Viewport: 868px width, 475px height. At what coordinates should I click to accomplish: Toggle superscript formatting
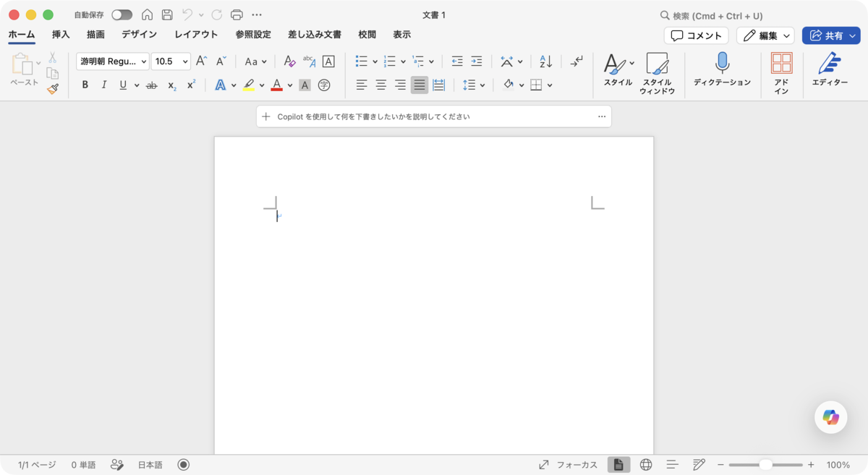[191, 85]
